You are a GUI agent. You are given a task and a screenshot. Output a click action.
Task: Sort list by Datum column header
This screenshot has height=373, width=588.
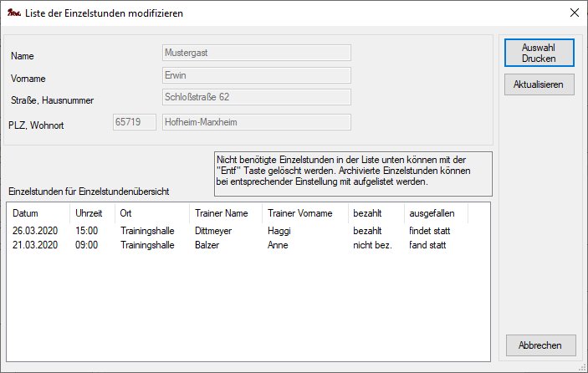tap(38, 213)
